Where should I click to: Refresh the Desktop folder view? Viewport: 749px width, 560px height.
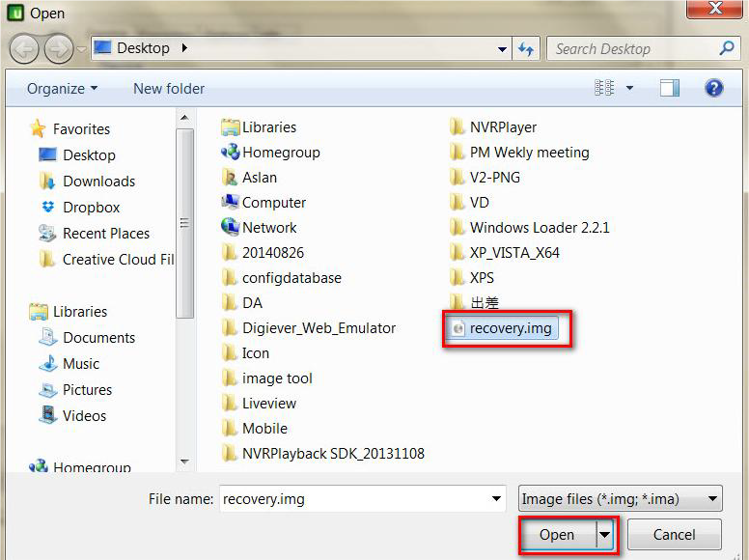(526, 48)
